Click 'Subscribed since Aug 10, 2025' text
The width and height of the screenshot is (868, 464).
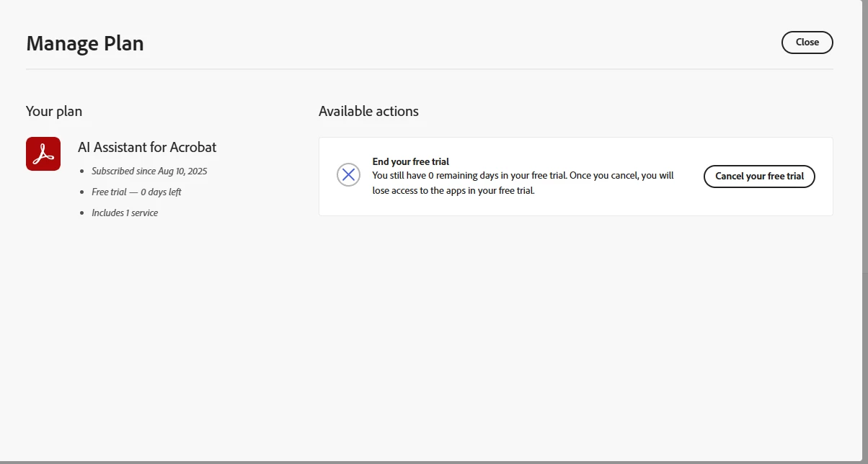tap(149, 171)
